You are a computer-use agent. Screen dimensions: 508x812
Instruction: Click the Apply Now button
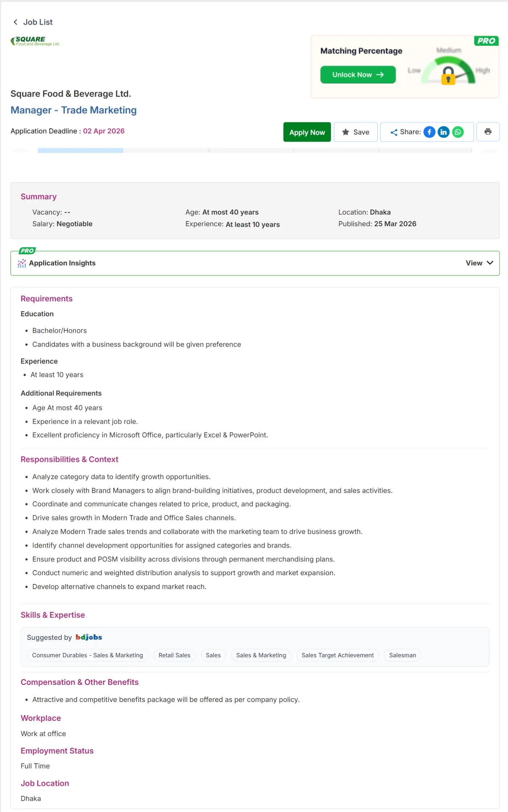point(307,132)
